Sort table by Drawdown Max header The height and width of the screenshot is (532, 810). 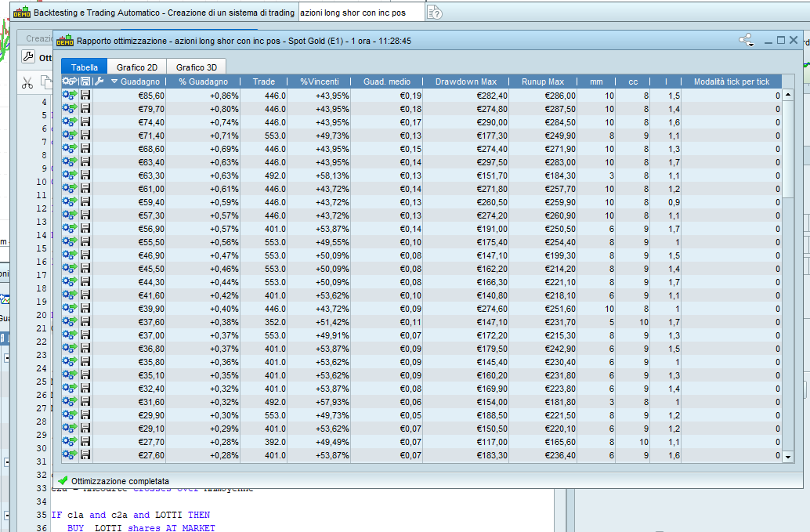point(465,81)
